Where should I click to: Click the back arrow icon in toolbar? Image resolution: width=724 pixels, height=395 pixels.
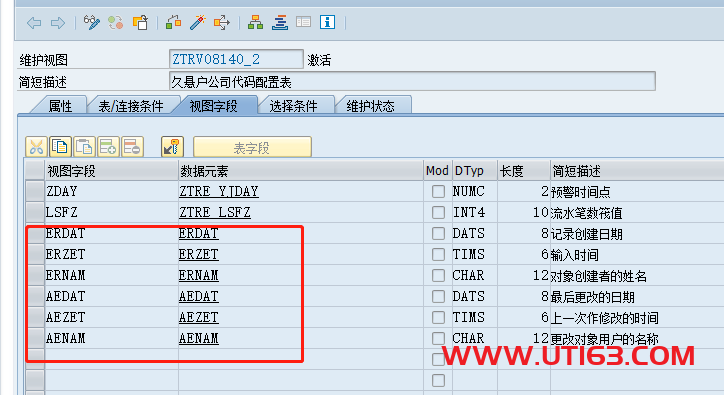[34, 23]
